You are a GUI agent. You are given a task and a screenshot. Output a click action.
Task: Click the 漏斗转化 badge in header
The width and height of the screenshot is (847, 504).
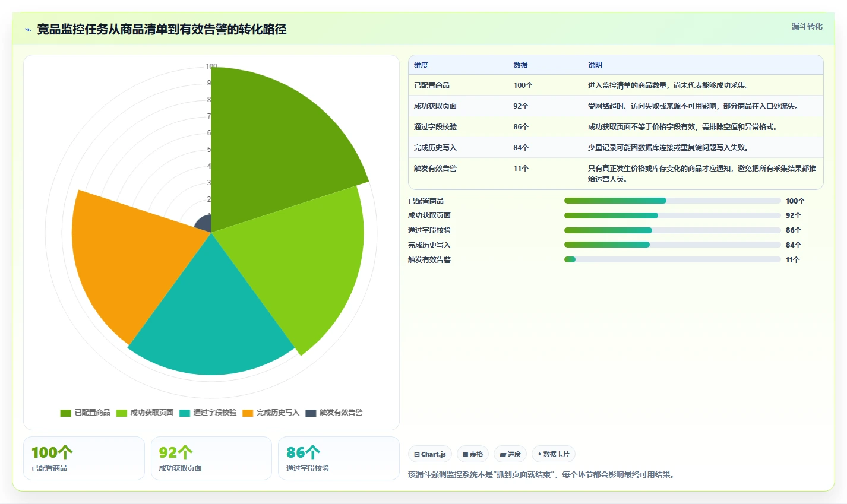coord(807,26)
